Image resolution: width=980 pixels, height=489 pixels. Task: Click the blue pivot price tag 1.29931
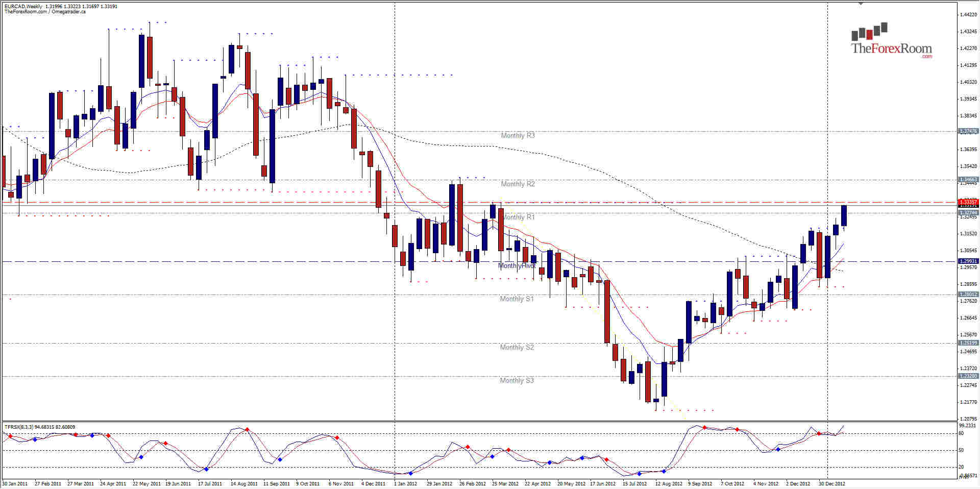[967, 261]
